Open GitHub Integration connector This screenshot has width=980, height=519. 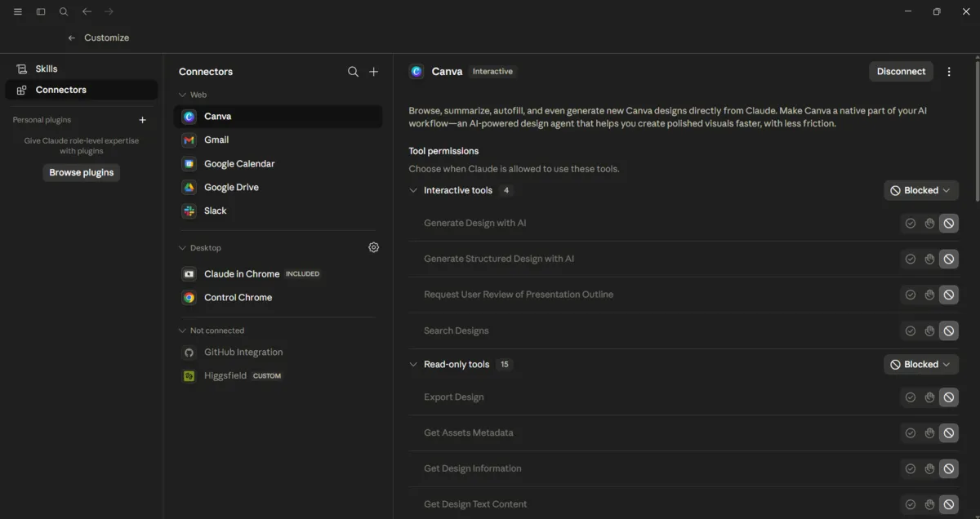[x=278, y=353]
